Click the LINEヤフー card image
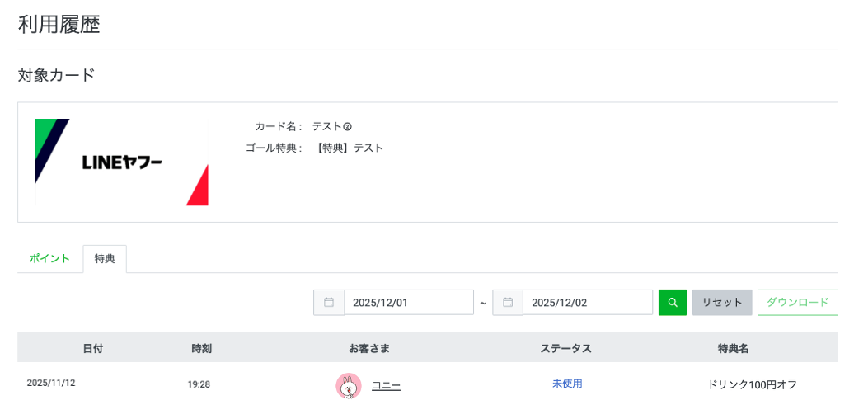Screen dimensions: 868x419 (122, 162)
